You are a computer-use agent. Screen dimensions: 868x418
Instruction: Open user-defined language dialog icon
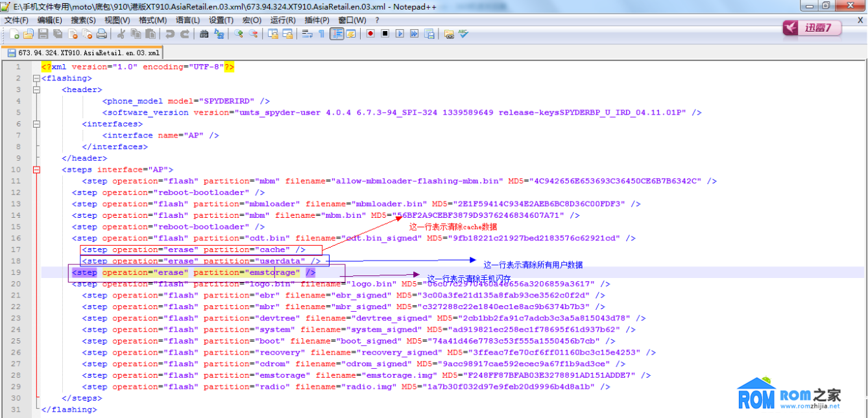[351, 34]
